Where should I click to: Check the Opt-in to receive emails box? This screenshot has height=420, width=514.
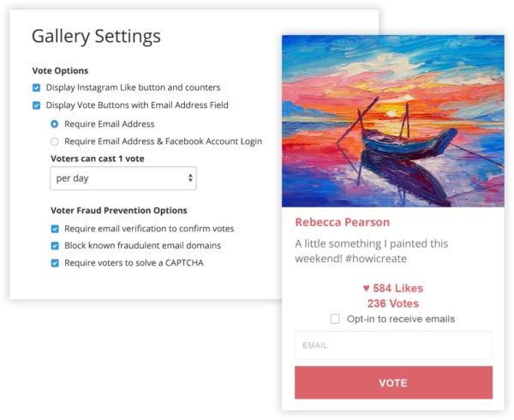335,320
